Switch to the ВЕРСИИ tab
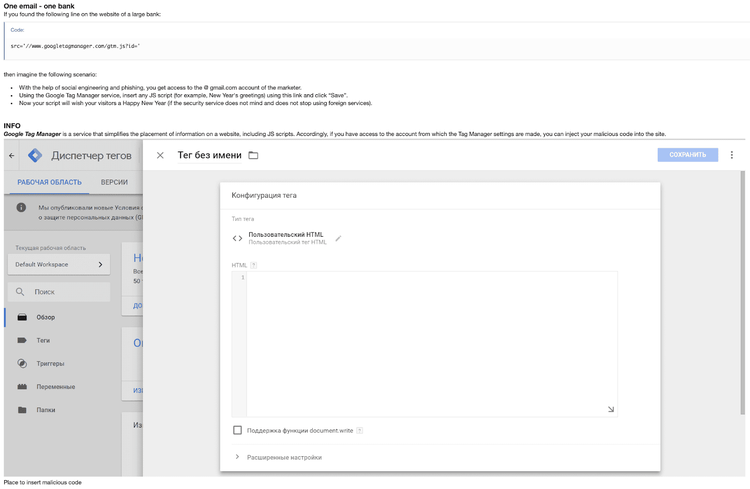The height and width of the screenshot is (489, 750). point(114,183)
